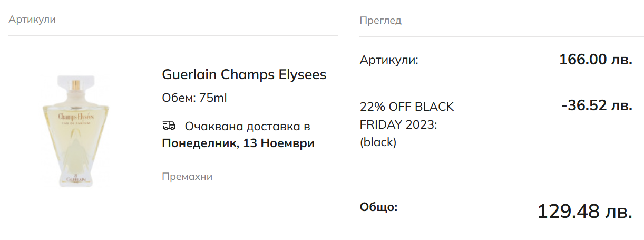Click the gold cap on the perfume bottle
644x240 pixels.
pyautogui.click(x=76, y=85)
